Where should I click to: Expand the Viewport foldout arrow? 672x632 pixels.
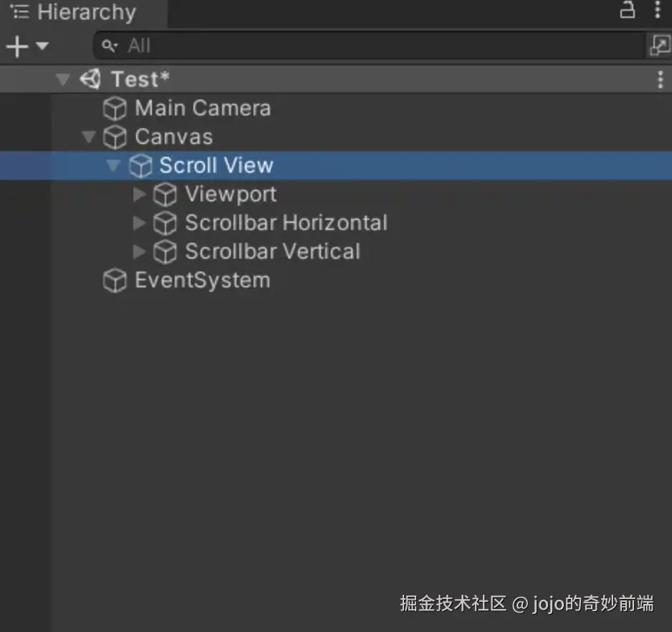(x=140, y=194)
